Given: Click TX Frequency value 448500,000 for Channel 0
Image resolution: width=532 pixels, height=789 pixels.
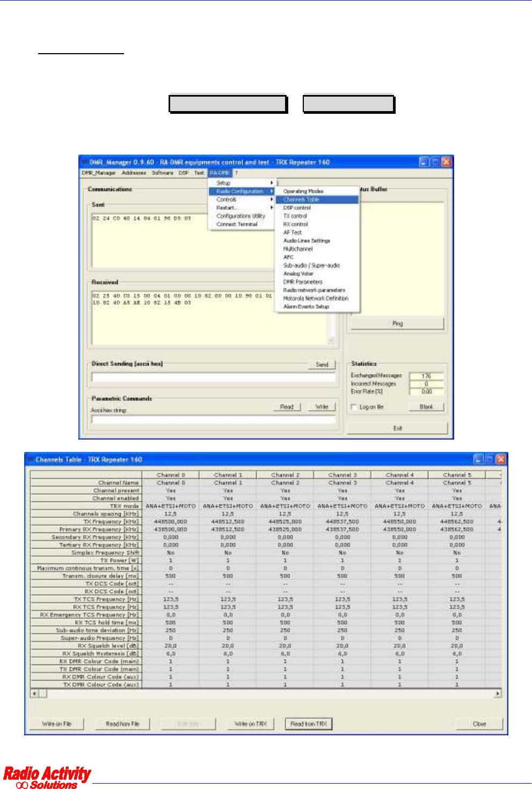Looking at the screenshot, I should click(x=171, y=522).
